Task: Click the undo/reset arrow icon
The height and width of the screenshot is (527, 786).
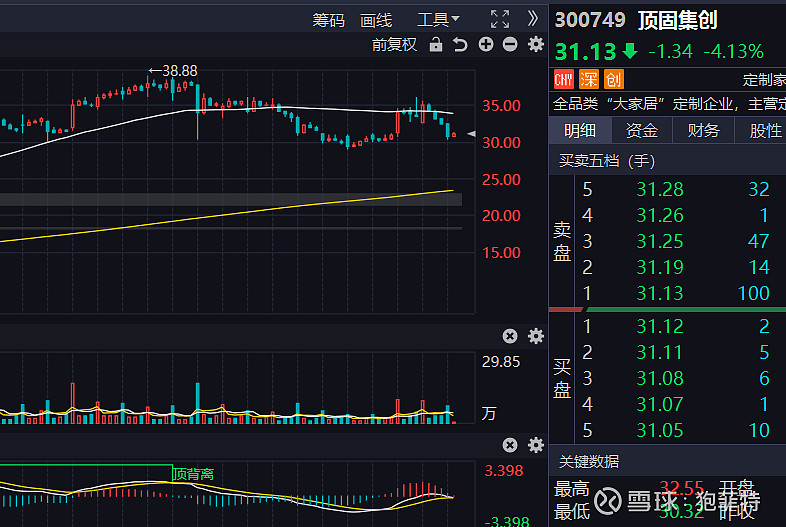Action: [460, 44]
